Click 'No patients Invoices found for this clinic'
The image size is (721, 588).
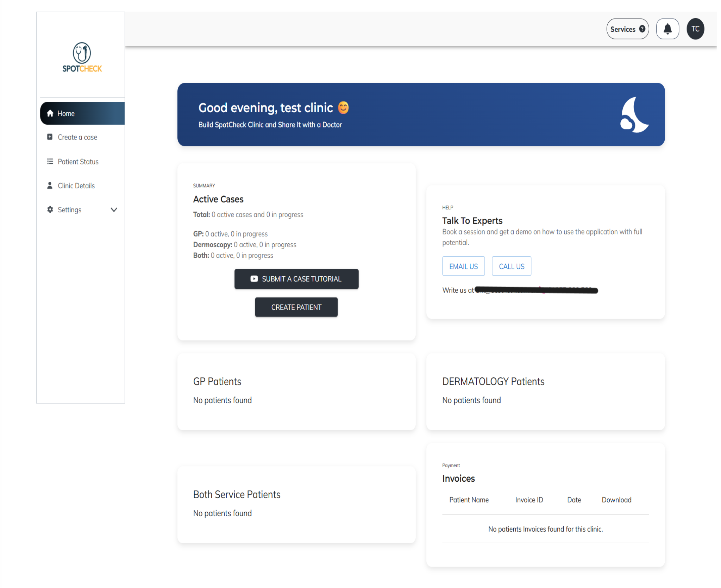[545, 529]
